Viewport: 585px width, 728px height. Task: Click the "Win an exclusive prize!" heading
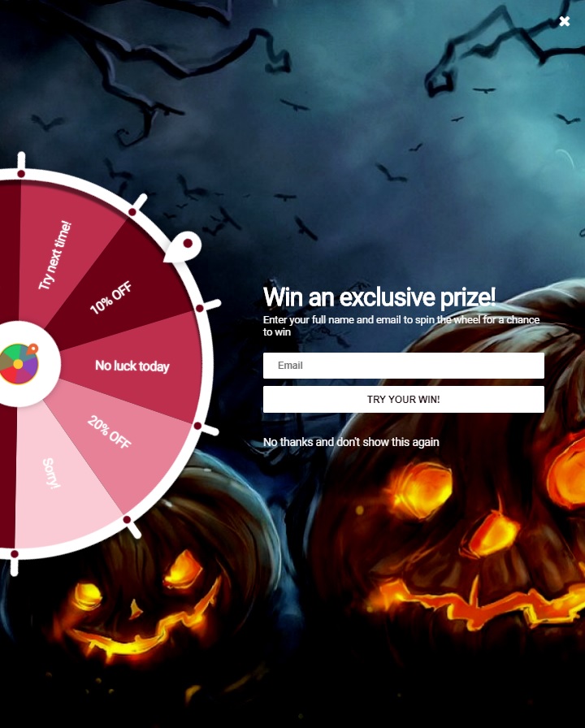pyautogui.click(x=379, y=297)
